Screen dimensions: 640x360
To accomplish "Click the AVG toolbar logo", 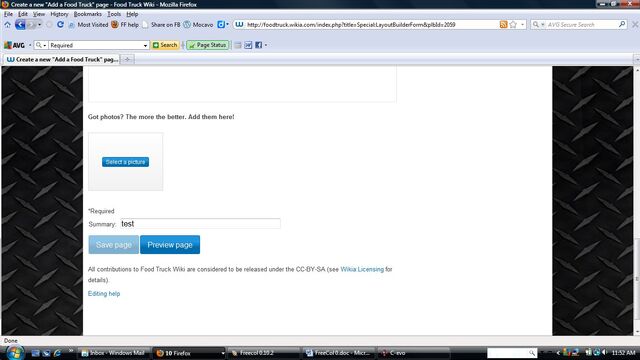I will click(14, 45).
